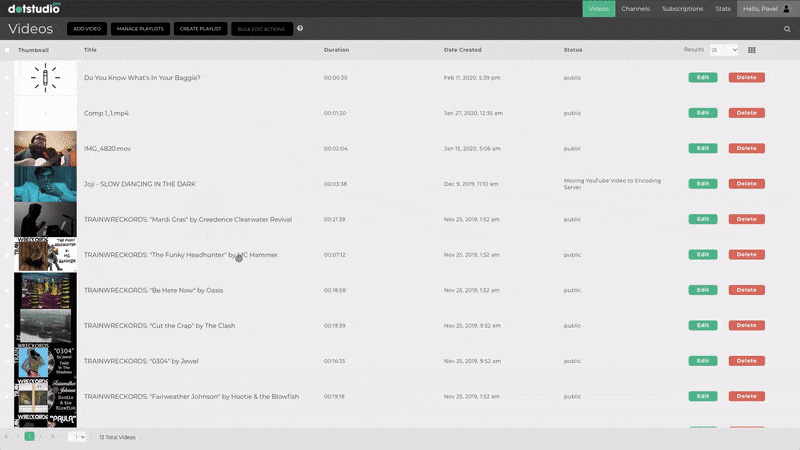Image resolution: width=800 pixels, height=450 pixels.
Task: Toggle the select-all checkbox in table header
Action: pyautogui.click(x=7, y=49)
